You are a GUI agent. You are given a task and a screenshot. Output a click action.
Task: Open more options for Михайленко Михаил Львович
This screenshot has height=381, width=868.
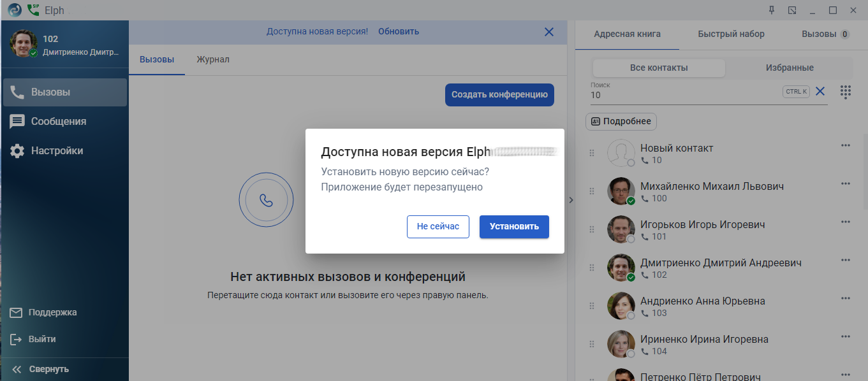coord(846,184)
